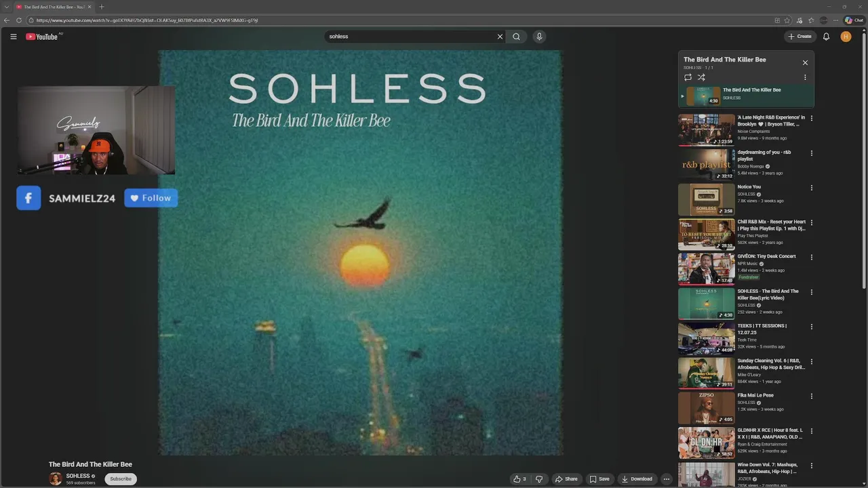The height and width of the screenshot is (488, 868).
Task: Open 'Notice You' video title
Action: pos(749,187)
